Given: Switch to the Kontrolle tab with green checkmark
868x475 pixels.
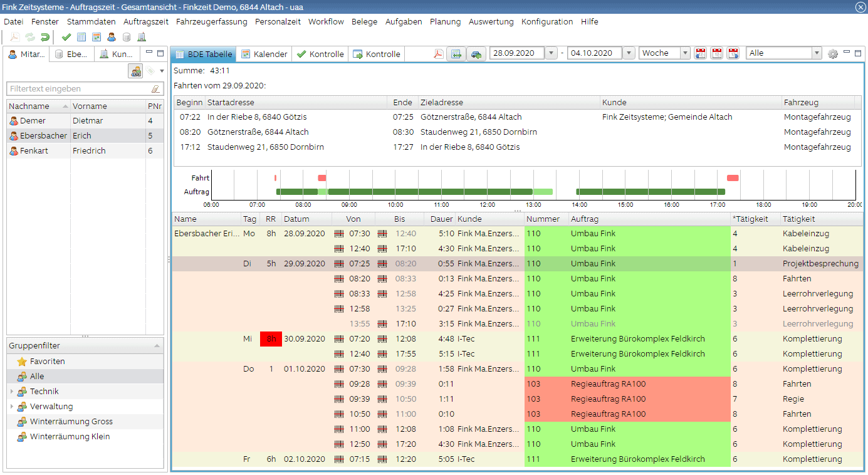Looking at the screenshot, I should (320, 54).
